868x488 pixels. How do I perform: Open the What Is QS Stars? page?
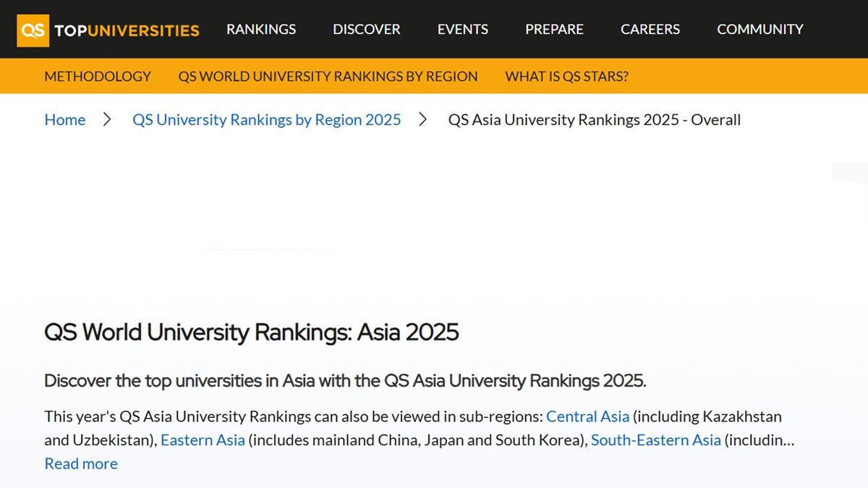(x=566, y=76)
